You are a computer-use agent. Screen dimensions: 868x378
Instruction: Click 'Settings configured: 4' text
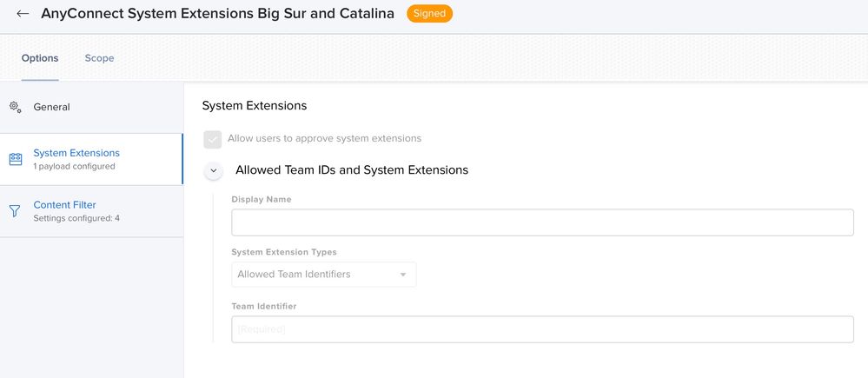point(76,219)
